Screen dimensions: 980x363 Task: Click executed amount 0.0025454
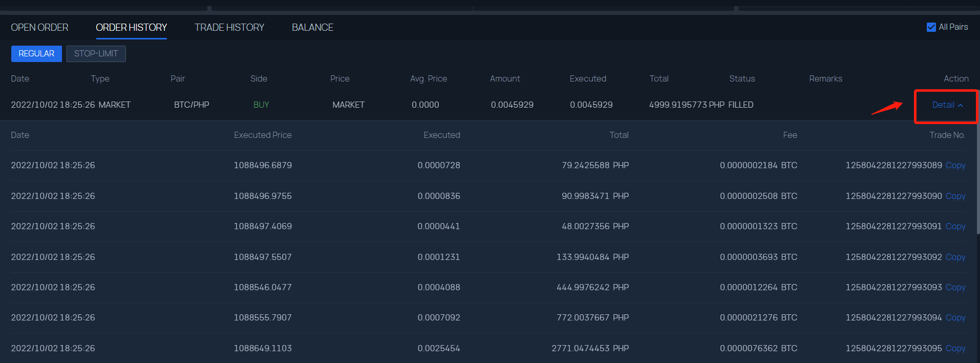point(439,348)
